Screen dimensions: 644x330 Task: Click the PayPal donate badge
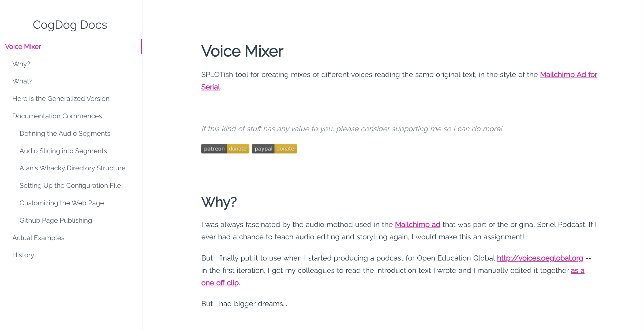coord(274,149)
